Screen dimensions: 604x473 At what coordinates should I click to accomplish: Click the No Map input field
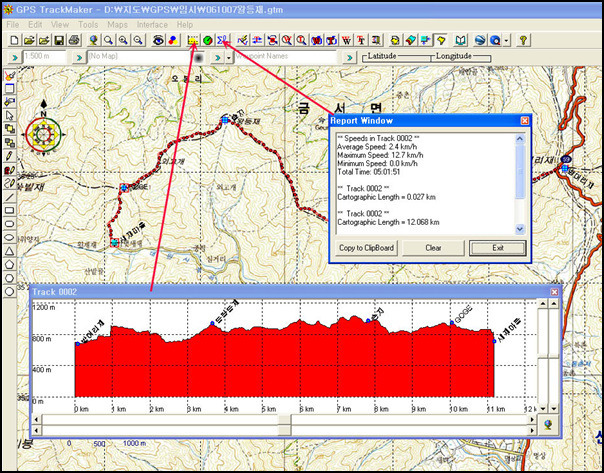point(140,57)
